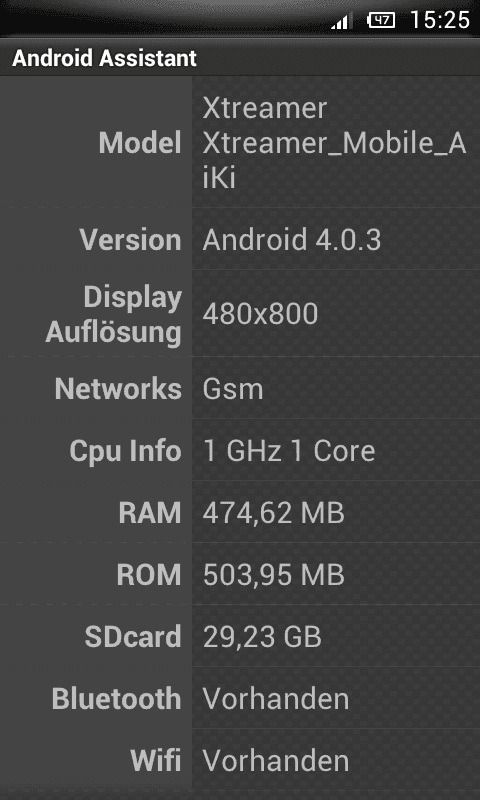Select the Bluetooth label
This screenshot has width=480, height=800.
tap(116, 699)
